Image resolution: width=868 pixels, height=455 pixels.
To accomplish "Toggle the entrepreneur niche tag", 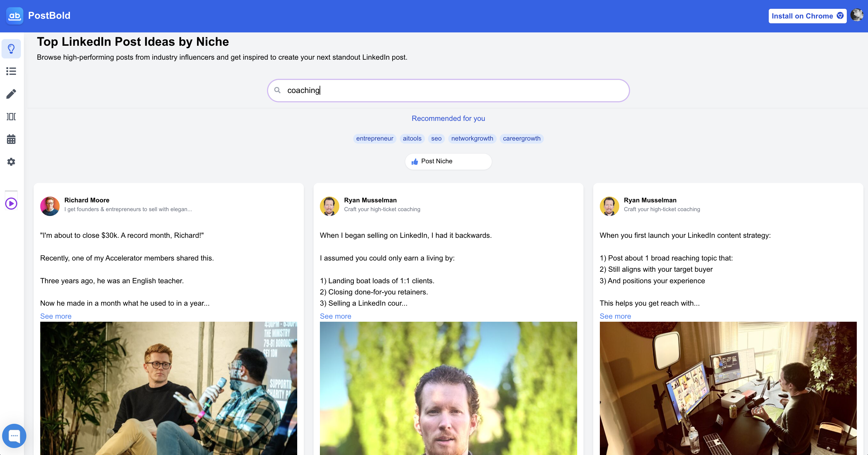I will tap(374, 138).
